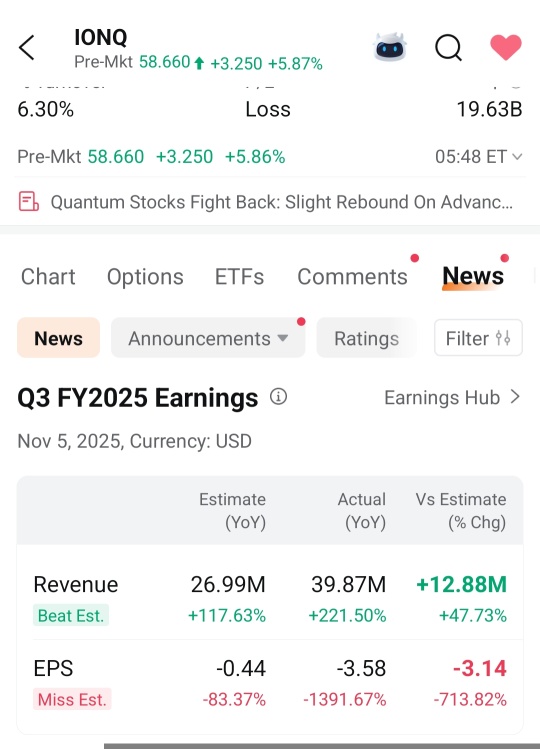Switch to the Options tab
Viewport: 540px width, 749px height.
click(x=145, y=277)
